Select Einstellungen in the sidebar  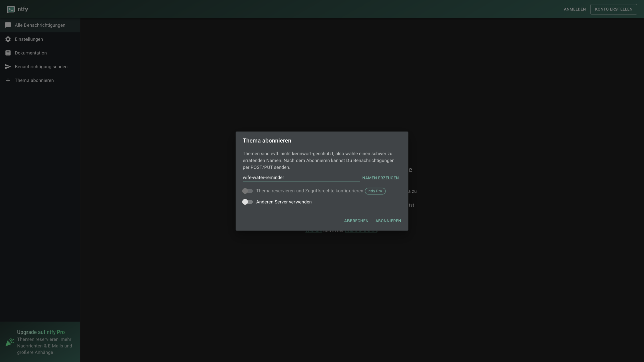pos(29,39)
